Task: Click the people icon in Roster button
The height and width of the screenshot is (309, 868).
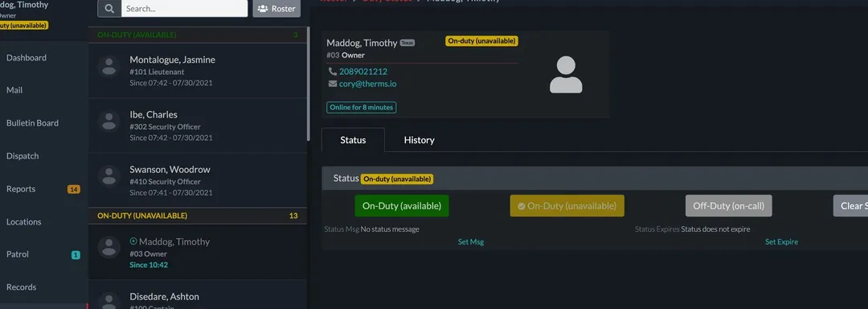Action: pos(263,9)
